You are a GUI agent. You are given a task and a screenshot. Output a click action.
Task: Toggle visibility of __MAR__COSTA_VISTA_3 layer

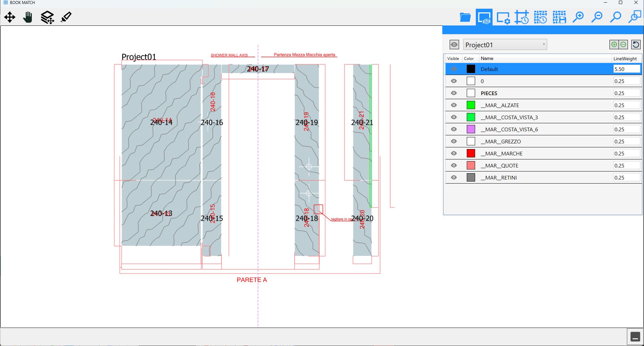(x=454, y=117)
